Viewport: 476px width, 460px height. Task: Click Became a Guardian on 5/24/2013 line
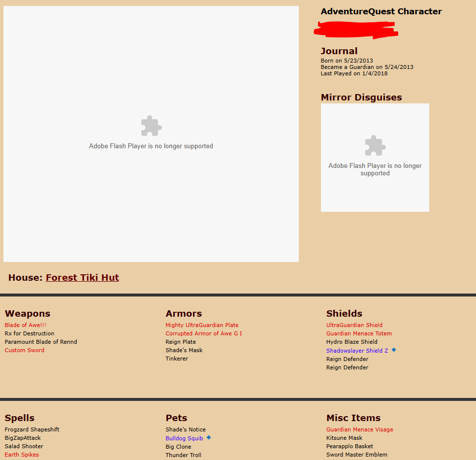coord(367,67)
